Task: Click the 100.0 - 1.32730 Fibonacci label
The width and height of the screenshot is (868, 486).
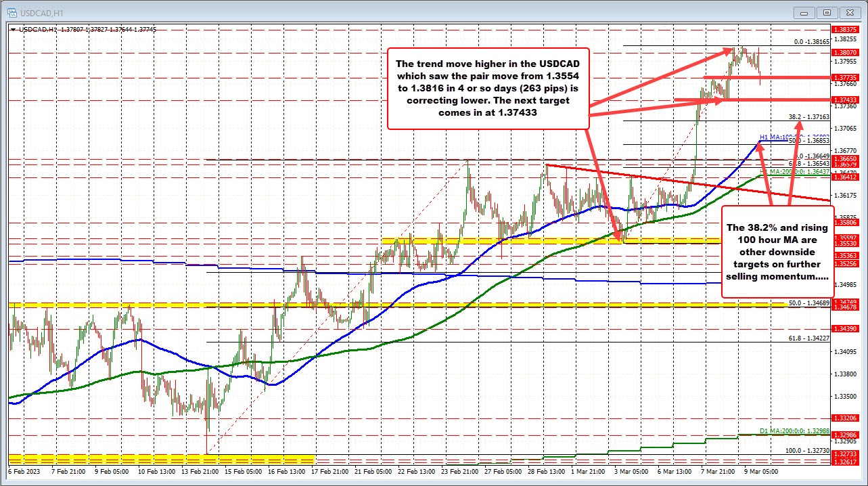Action: point(806,450)
